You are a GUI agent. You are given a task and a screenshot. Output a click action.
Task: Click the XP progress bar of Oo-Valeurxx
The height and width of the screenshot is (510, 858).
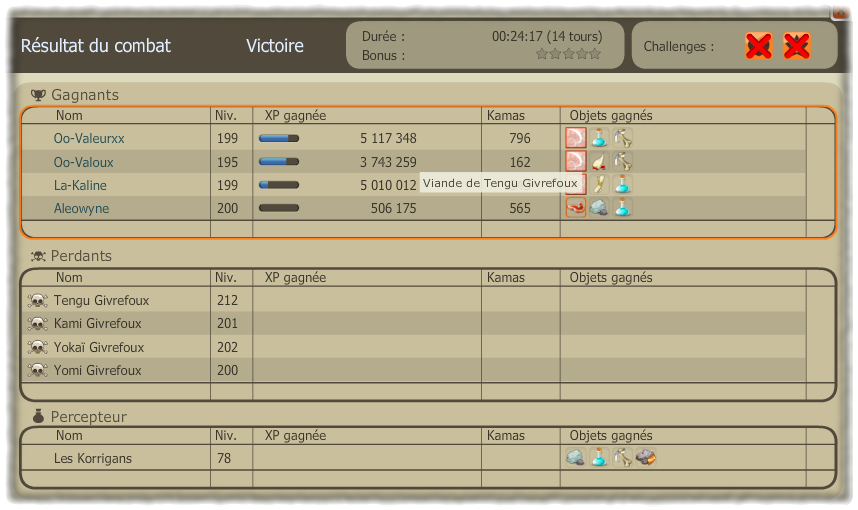pyautogui.click(x=279, y=138)
